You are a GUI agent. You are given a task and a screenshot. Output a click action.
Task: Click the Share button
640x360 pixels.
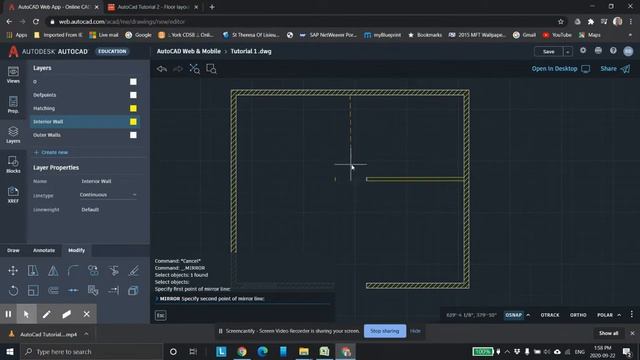click(615, 69)
